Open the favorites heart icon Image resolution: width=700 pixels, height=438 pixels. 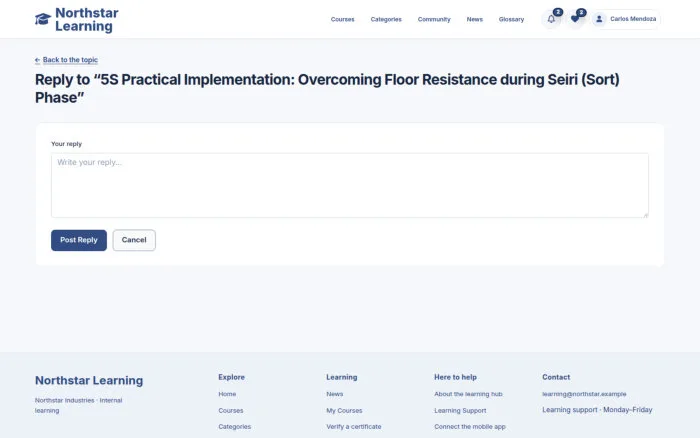click(x=575, y=19)
